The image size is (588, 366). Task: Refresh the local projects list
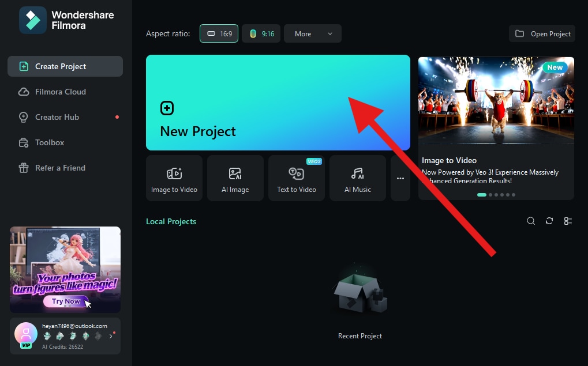(549, 221)
